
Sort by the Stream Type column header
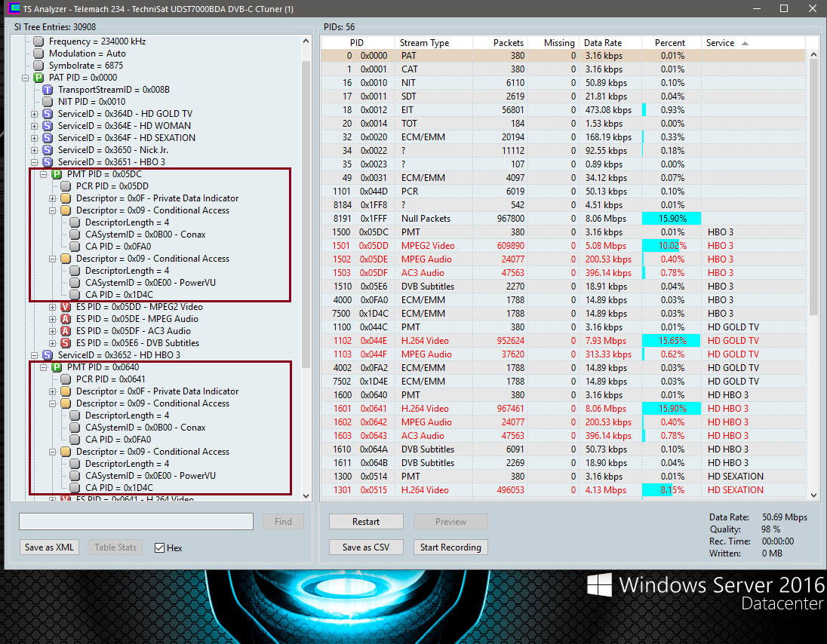434,43
